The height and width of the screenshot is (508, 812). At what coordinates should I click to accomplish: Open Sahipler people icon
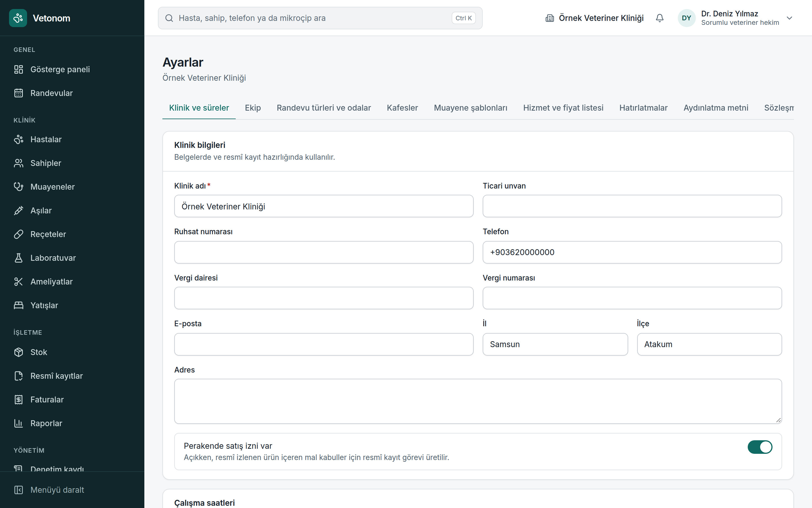click(18, 163)
